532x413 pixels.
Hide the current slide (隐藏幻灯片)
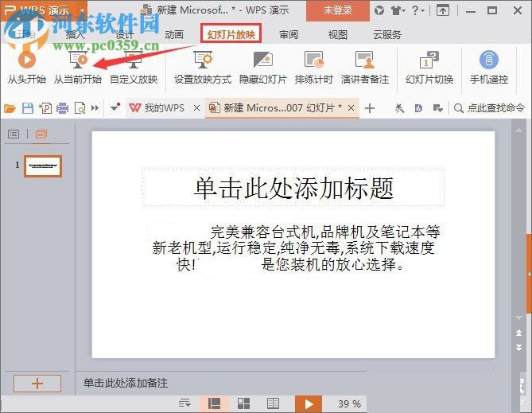coord(263,68)
